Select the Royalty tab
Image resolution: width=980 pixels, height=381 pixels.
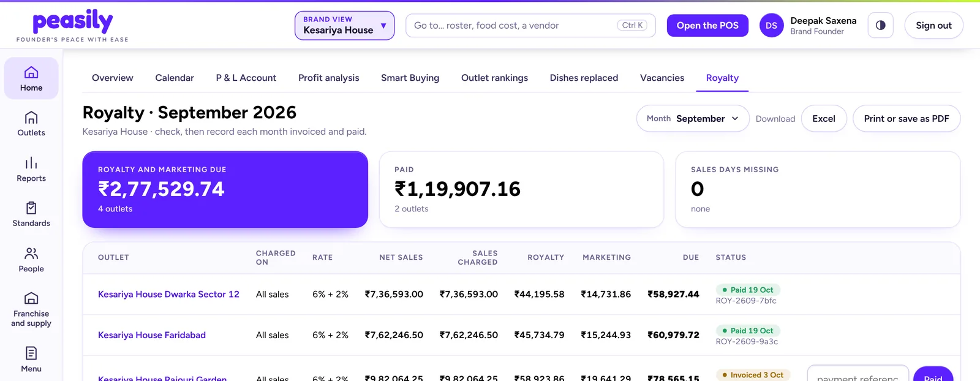coord(722,78)
